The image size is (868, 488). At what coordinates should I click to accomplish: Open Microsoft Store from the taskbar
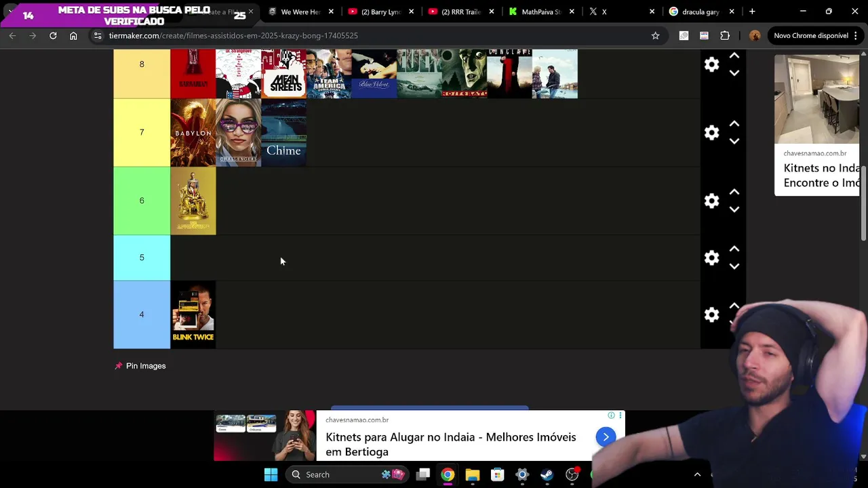click(498, 474)
